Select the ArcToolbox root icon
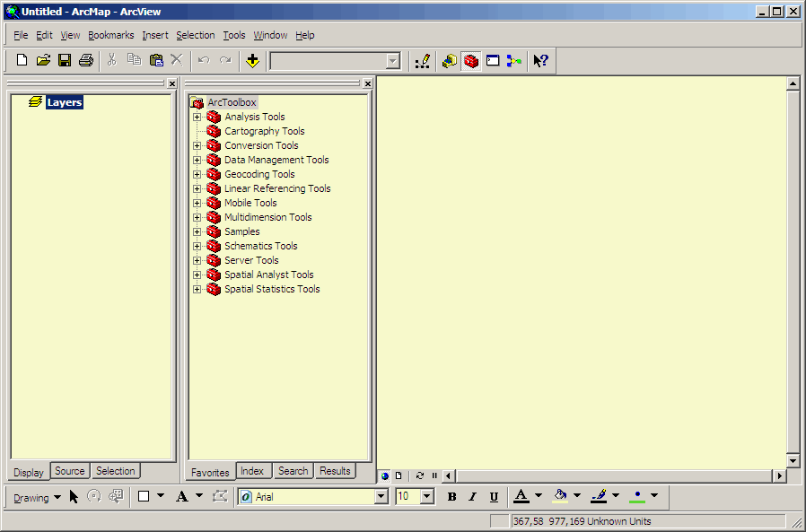Screen dimensions: 806x532 click(197, 102)
